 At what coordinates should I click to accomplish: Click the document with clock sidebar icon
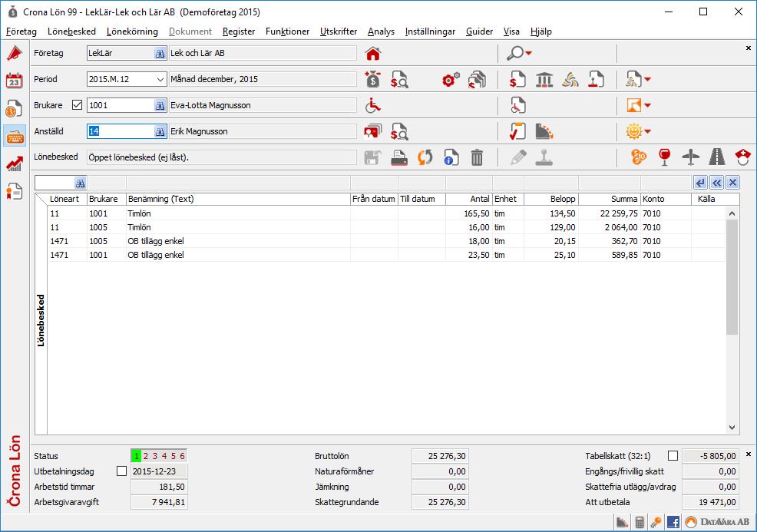[15, 108]
